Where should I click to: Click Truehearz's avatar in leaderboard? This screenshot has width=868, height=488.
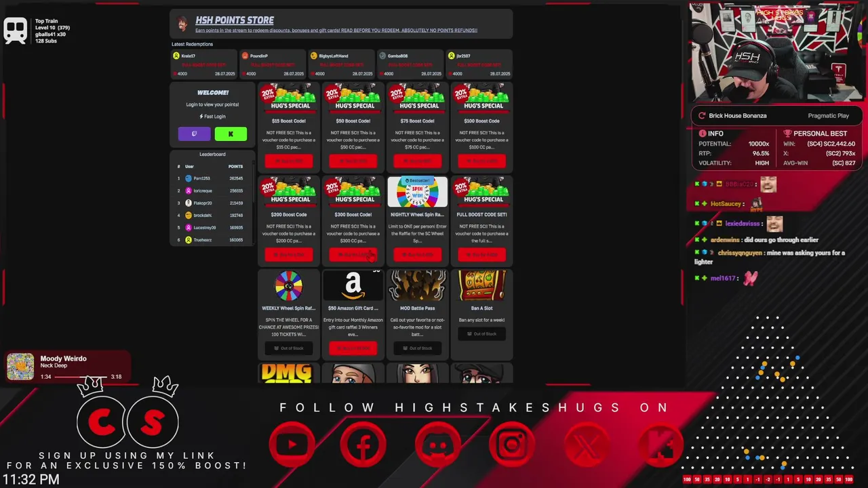click(x=189, y=240)
